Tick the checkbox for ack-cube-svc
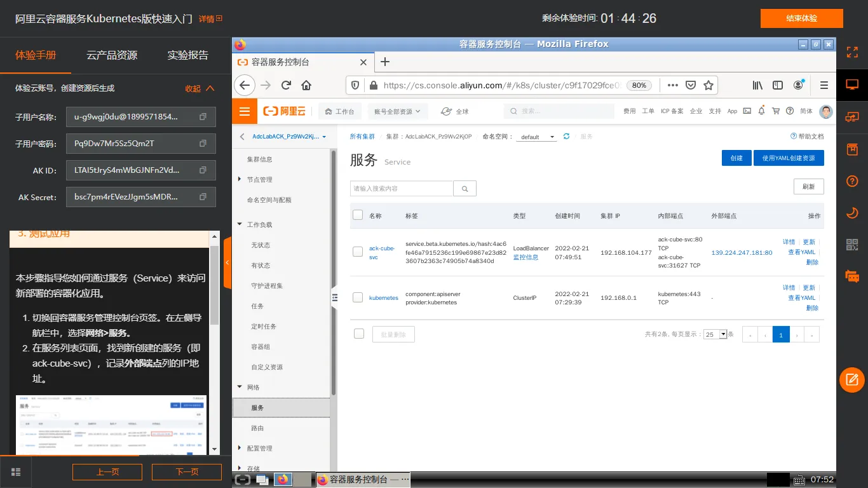This screenshot has height=488, width=868. [358, 252]
